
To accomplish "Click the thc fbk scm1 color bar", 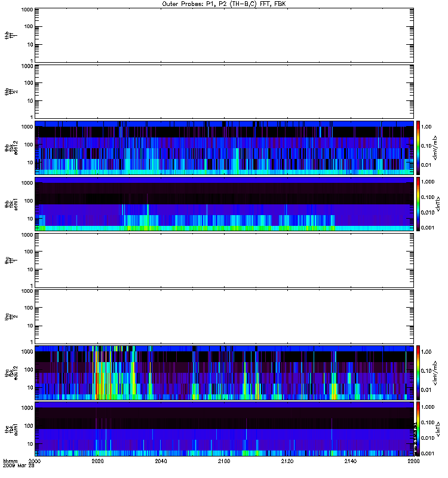I will [418, 429].
